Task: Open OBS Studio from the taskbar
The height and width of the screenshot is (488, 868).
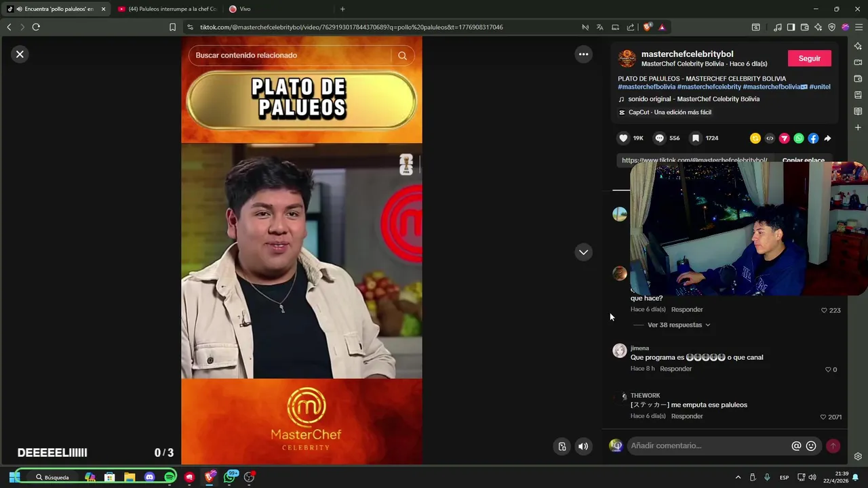Action: pos(250,477)
